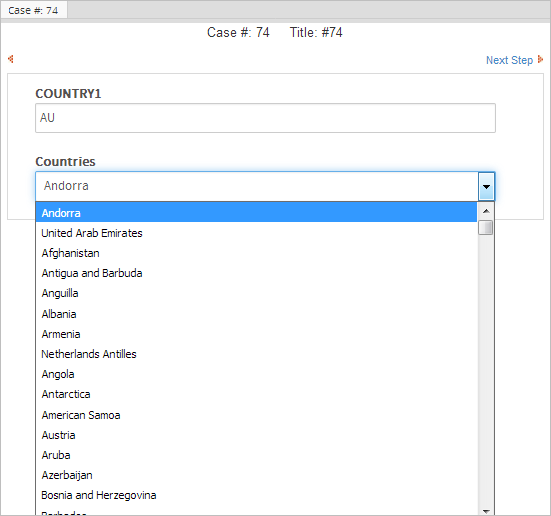Choose United Arab Emirates option

pyautogui.click(x=256, y=233)
